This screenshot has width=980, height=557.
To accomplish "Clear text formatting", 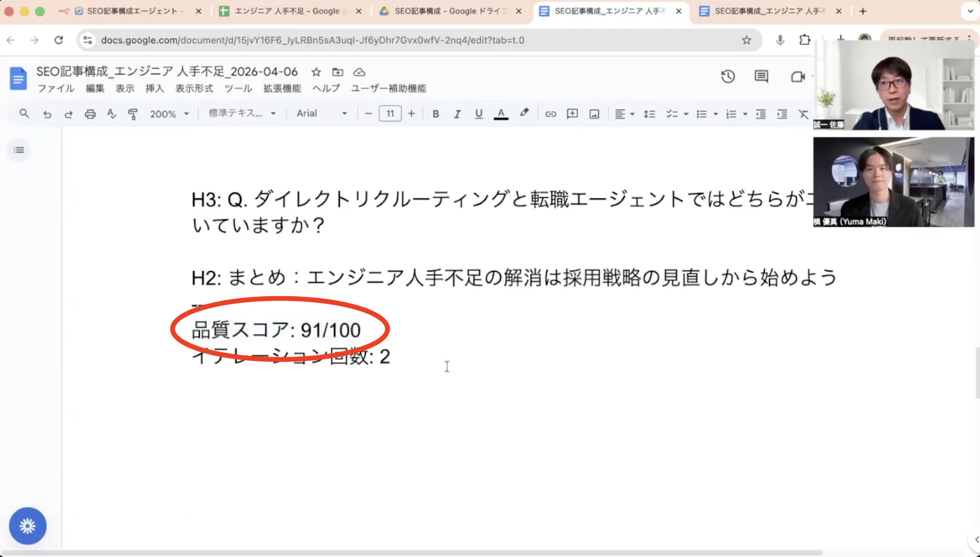I will pyautogui.click(x=804, y=114).
